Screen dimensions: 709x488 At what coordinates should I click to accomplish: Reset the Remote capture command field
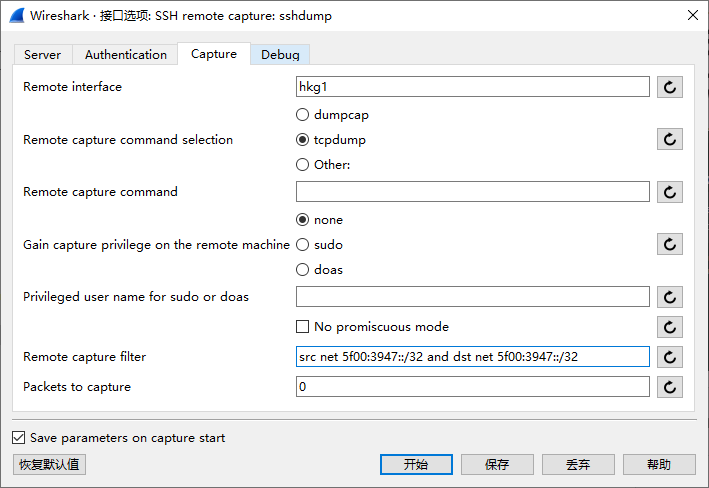click(x=670, y=192)
